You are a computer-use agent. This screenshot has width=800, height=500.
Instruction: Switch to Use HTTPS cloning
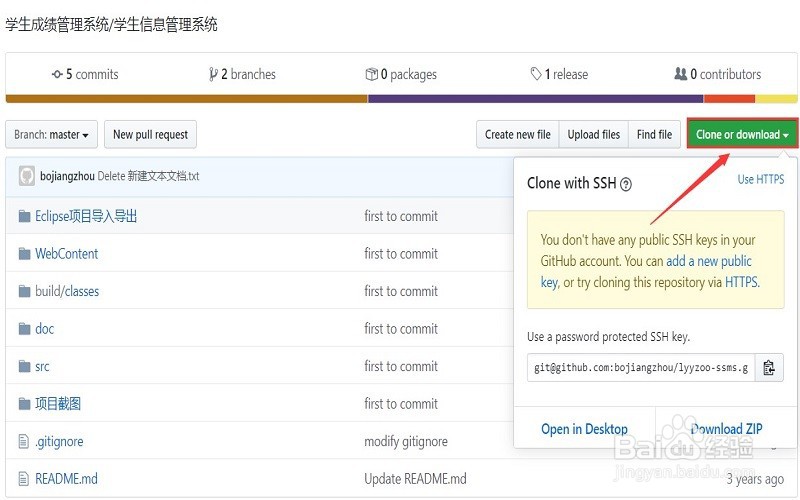(x=761, y=180)
